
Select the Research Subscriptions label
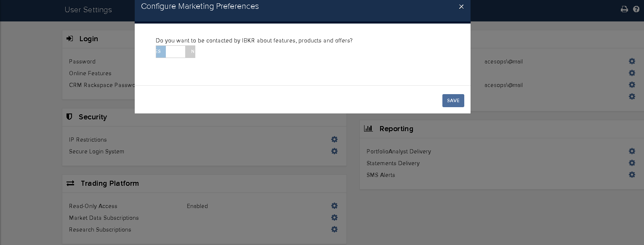coord(100,230)
